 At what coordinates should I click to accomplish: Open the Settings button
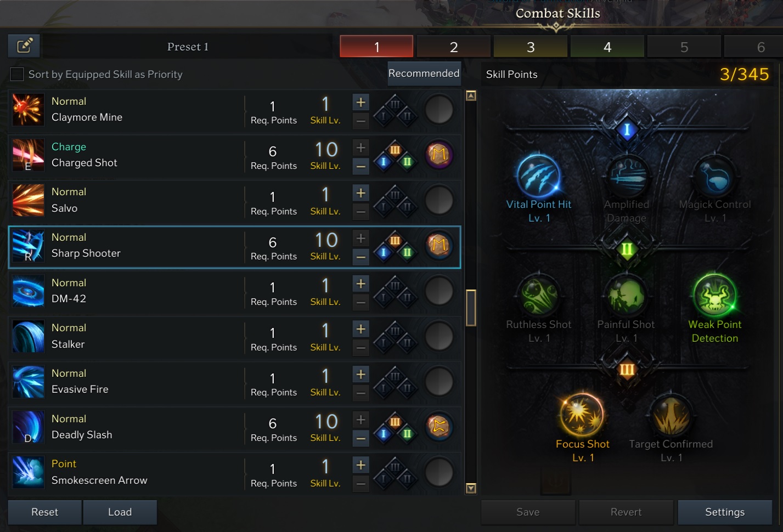725,512
